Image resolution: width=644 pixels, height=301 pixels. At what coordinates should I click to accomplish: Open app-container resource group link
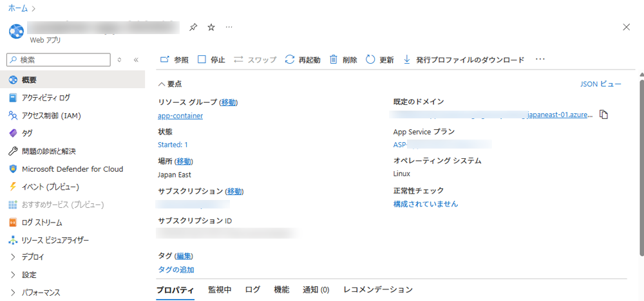pos(180,116)
